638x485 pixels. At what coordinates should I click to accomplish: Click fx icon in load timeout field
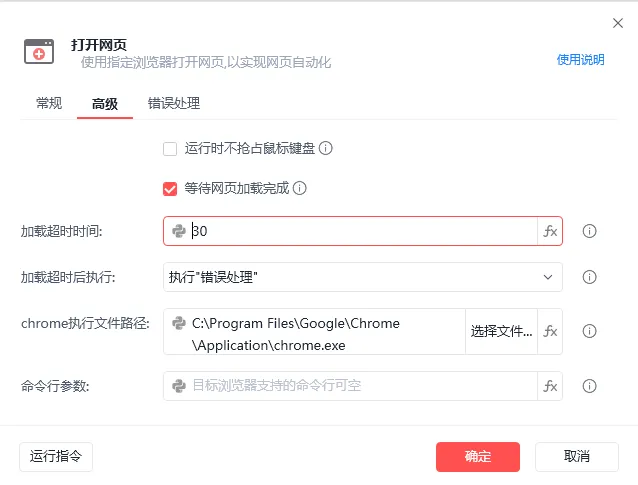pyautogui.click(x=550, y=231)
